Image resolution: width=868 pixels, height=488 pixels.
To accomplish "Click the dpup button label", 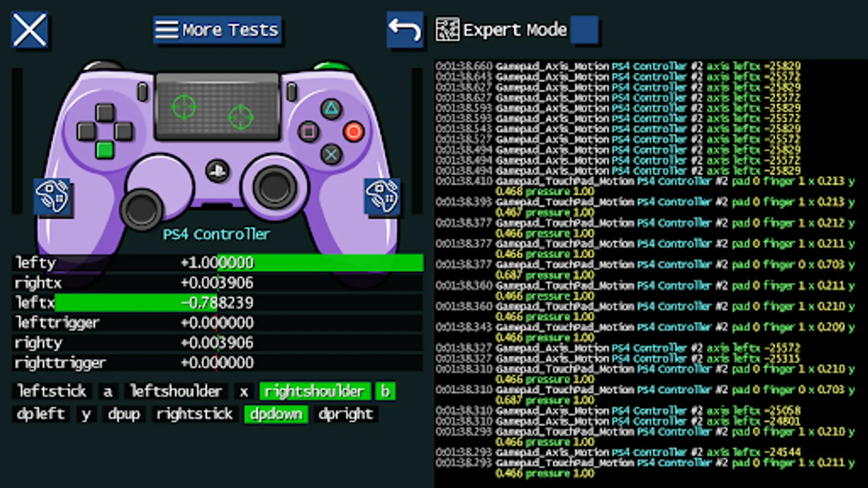I will pos(124,414).
